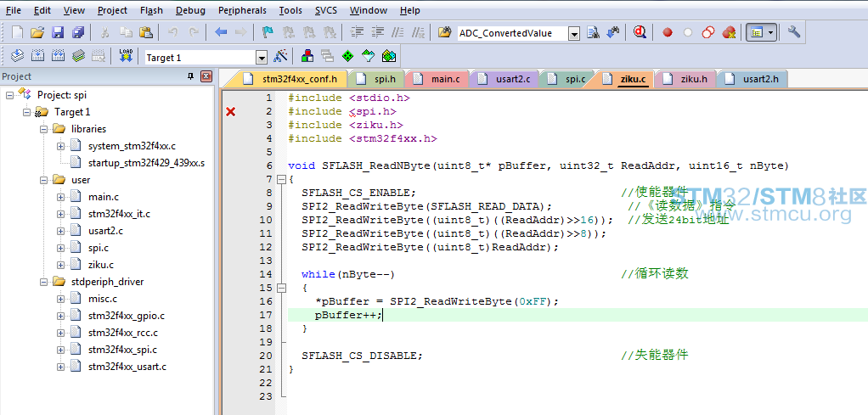Click the red error marker on line 2
This screenshot has height=415, width=868.
(231, 112)
